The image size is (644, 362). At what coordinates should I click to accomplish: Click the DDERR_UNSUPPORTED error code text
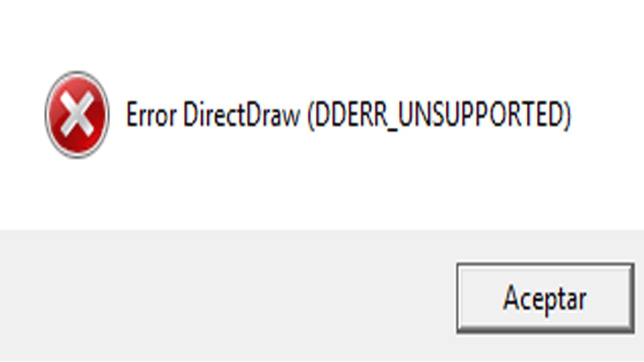tap(439, 115)
